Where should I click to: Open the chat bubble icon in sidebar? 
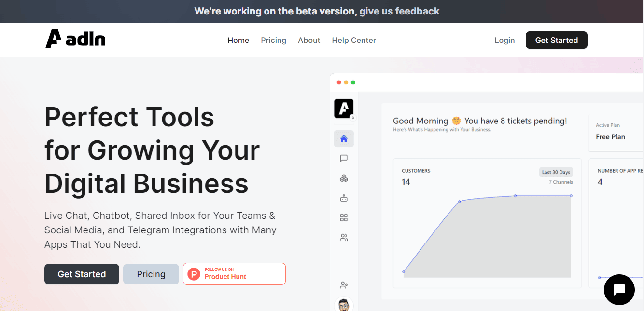pos(344,158)
